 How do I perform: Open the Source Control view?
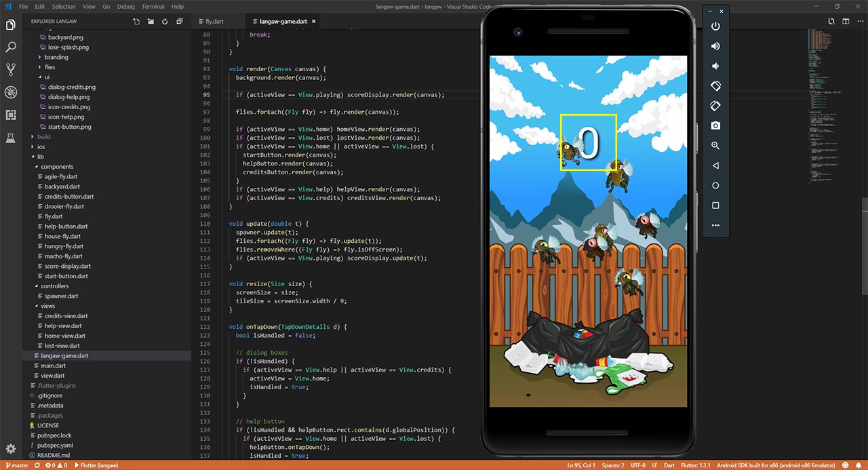10,70
